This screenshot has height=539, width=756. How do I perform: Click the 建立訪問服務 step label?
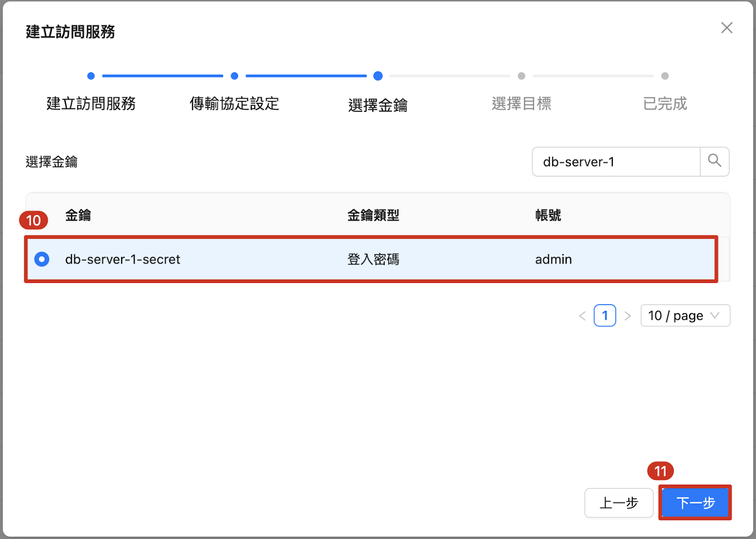click(91, 103)
